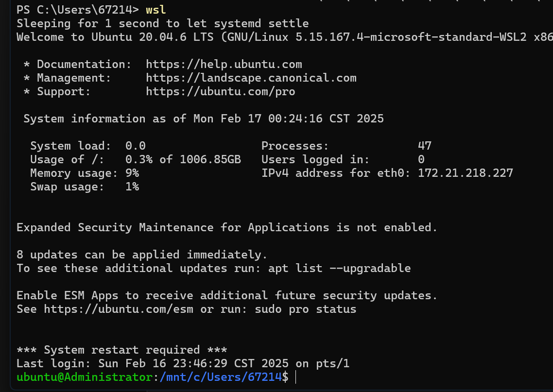Image resolution: width=553 pixels, height=392 pixels.
Task: Click the swap usage value '1%'
Action: [x=132, y=187]
